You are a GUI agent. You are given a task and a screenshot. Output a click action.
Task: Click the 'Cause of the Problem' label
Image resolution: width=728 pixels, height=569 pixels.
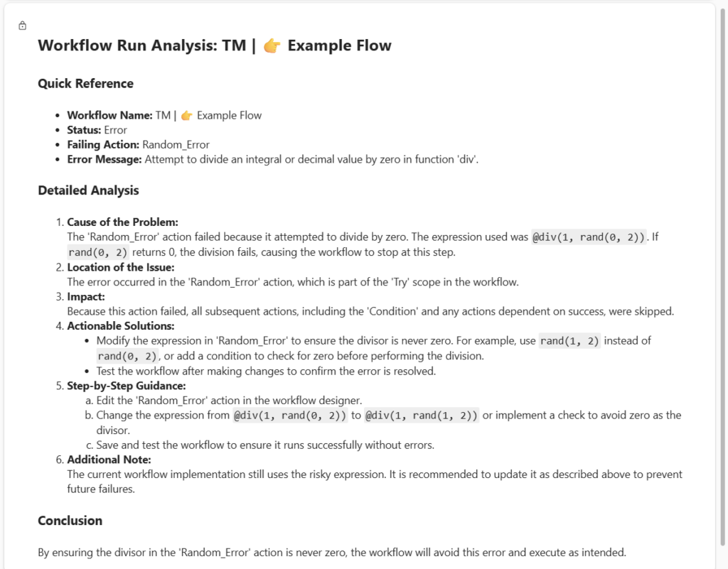pos(122,222)
